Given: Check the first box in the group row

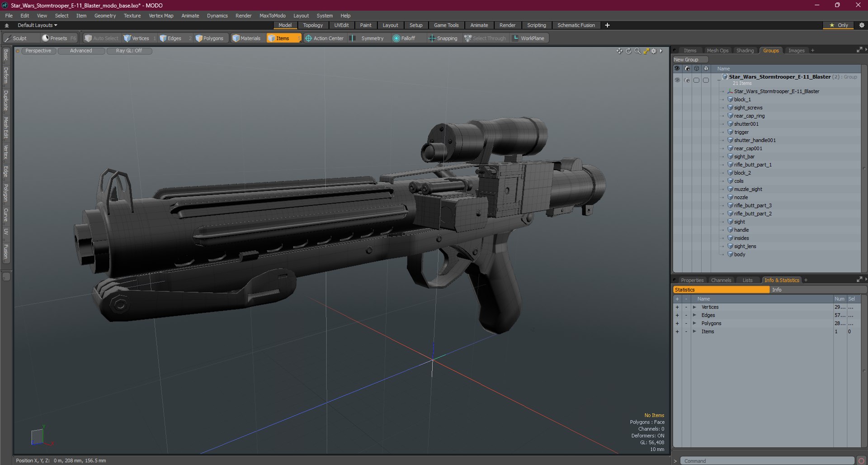Looking at the screenshot, I should tap(697, 80).
